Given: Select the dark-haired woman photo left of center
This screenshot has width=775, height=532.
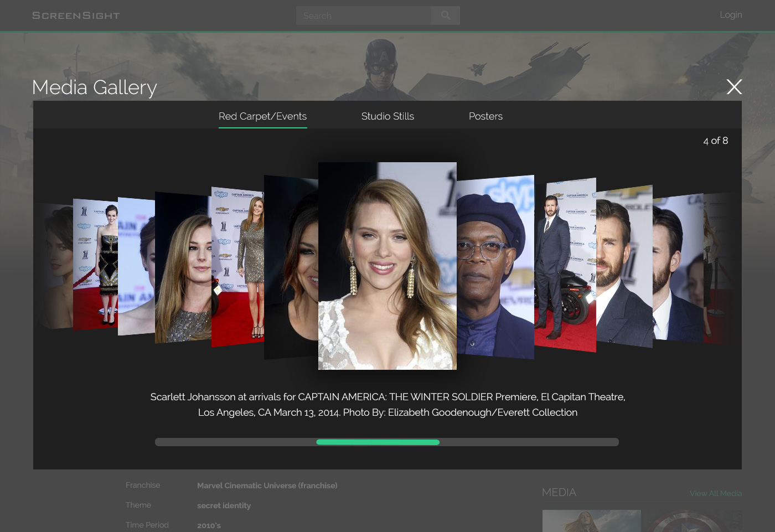Looking at the screenshot, I should click(x=291, y=267).
